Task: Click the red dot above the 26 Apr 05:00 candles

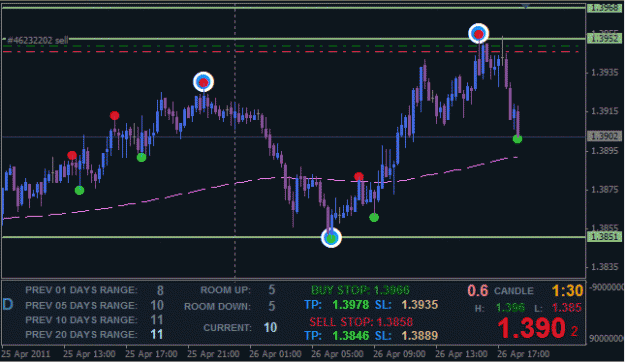Action: 359,176
